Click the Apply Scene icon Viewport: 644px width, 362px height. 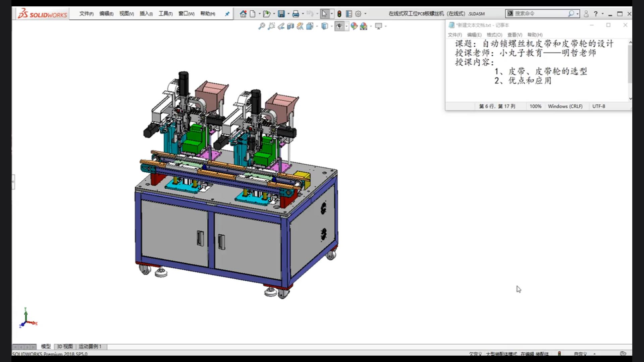[364, 26]
